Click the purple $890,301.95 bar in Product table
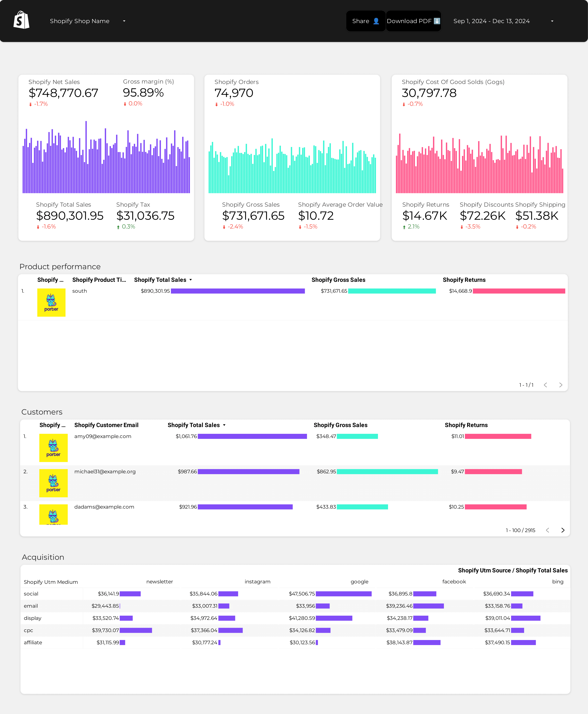This screenshot has height=714, width=588. [238, 291]
